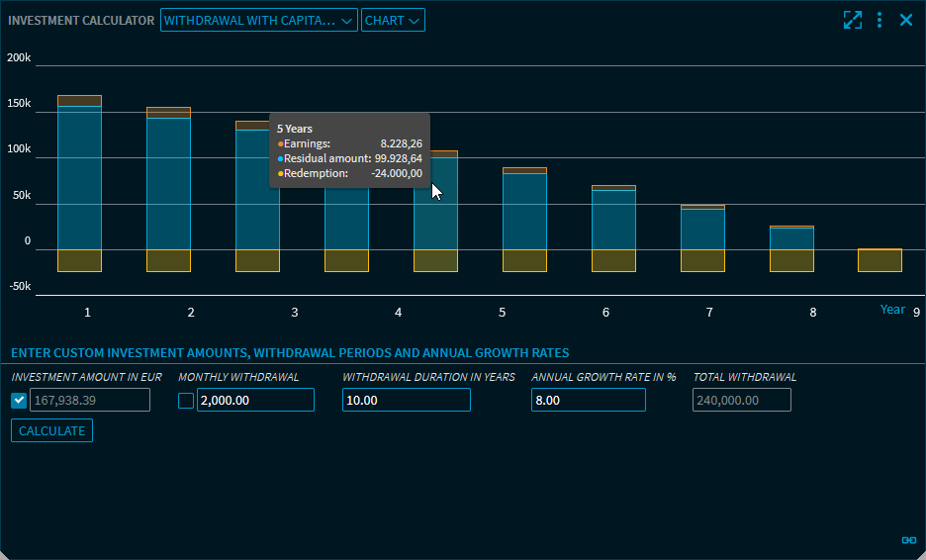Enable the Monthly Withdrawal checkbox
Viewport: 926px width, 560px height.
click(x=186, y=400)
